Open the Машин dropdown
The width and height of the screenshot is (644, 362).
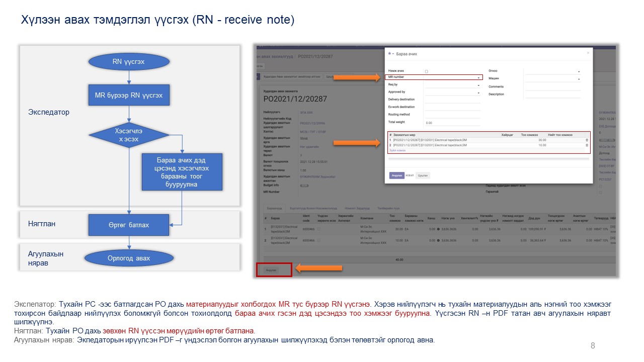579,79
